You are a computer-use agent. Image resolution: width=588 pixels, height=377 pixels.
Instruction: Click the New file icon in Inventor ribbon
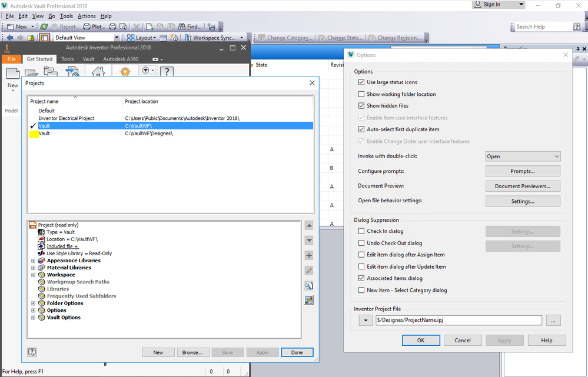click(13, 74)
